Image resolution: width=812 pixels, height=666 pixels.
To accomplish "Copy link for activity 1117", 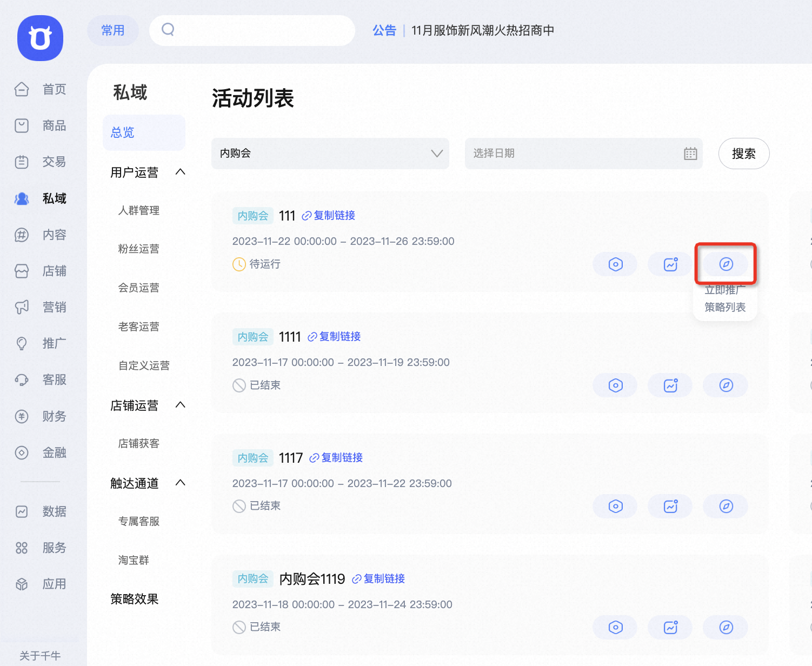I will coord(336,458).
